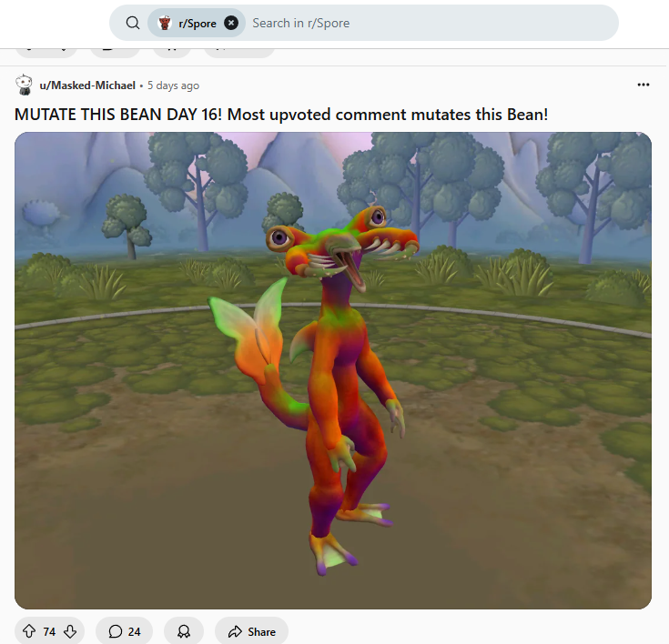Click the r/Spore label in the search chip
The width and height of the screenshot is (669, 644).
point(198,24)
